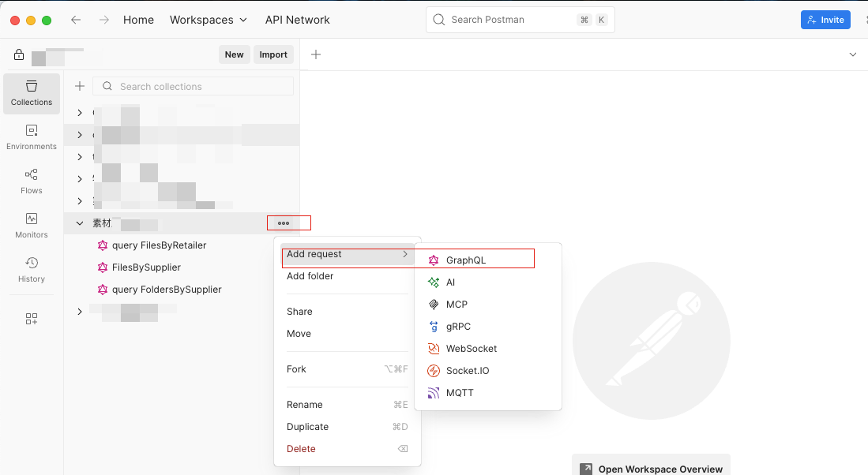
Task: Select AI request type
Action: [487, 282]
